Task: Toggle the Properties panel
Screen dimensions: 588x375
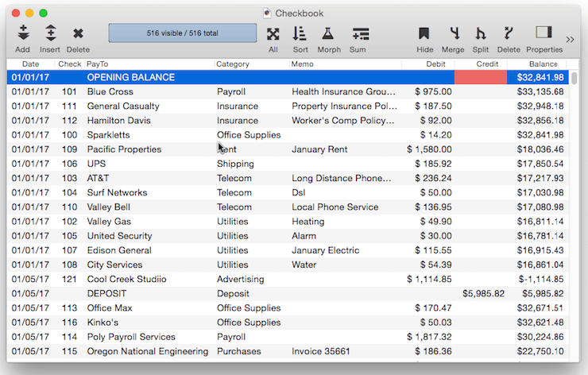Action: [544, 33]
